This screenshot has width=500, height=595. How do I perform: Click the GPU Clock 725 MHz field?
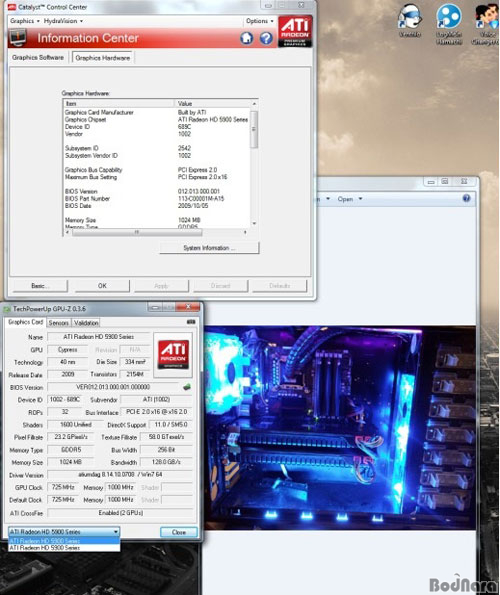(x=63, y=487)
